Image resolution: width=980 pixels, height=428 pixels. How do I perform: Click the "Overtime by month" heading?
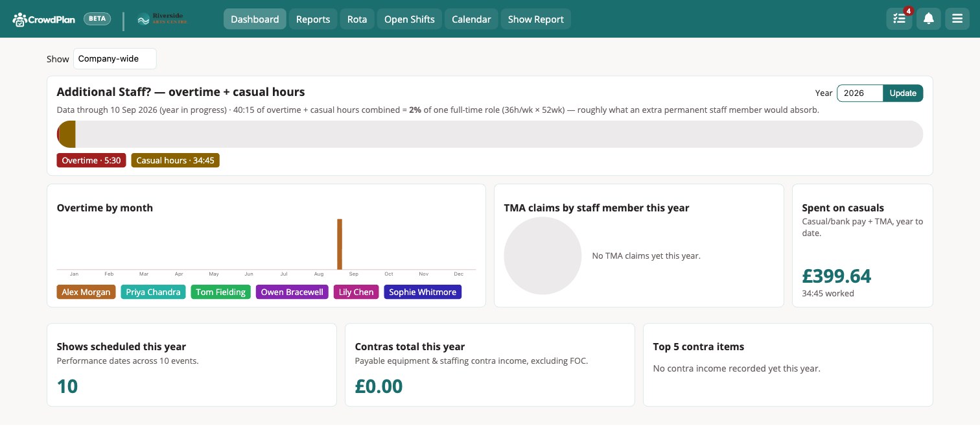[x=105, y=208]
